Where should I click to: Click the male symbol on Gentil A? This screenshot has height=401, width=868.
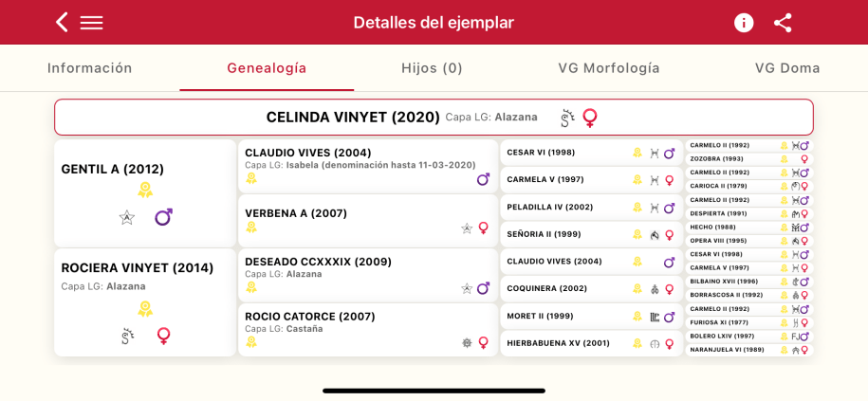(x=163, y=217)
